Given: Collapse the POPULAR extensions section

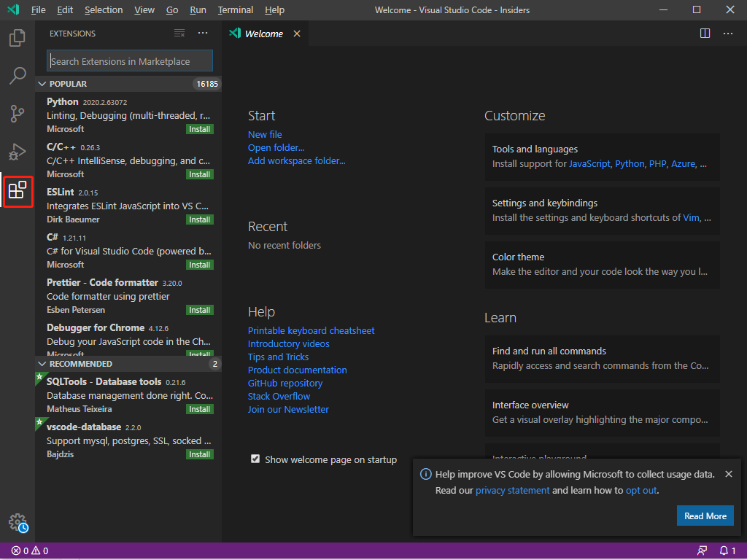Looking at the screenshot, I should point(128,84).
